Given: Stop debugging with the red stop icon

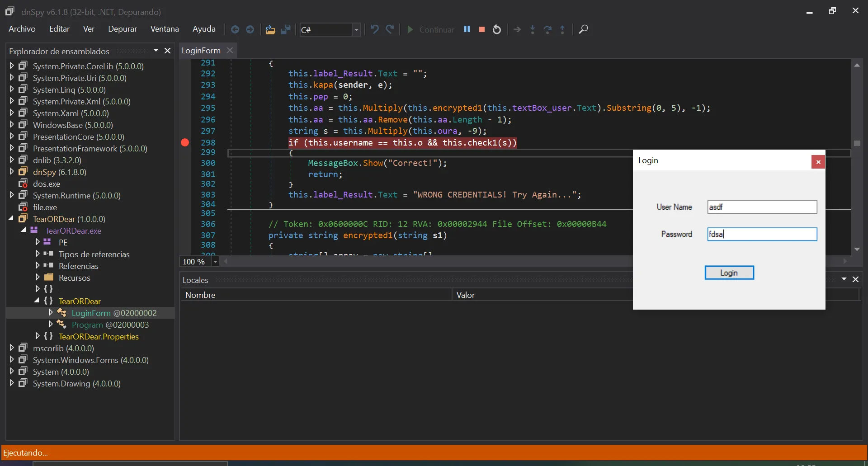Looking at the screenshot, I should [482, 29].
